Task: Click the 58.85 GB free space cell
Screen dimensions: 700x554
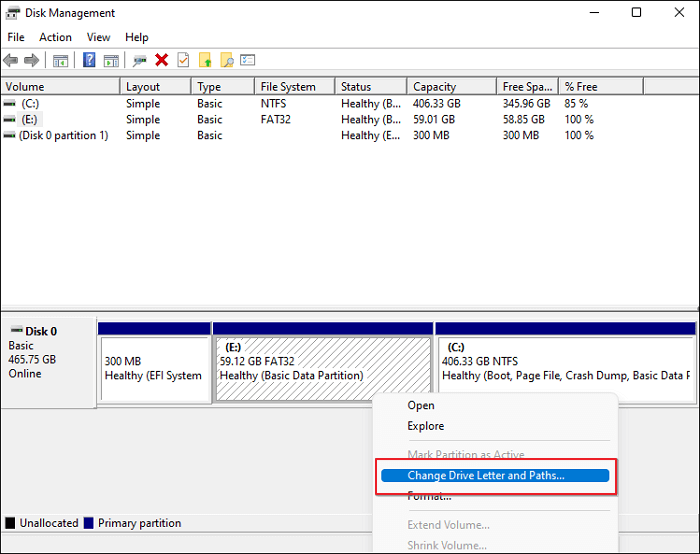Action: click(x=524, y=120)
